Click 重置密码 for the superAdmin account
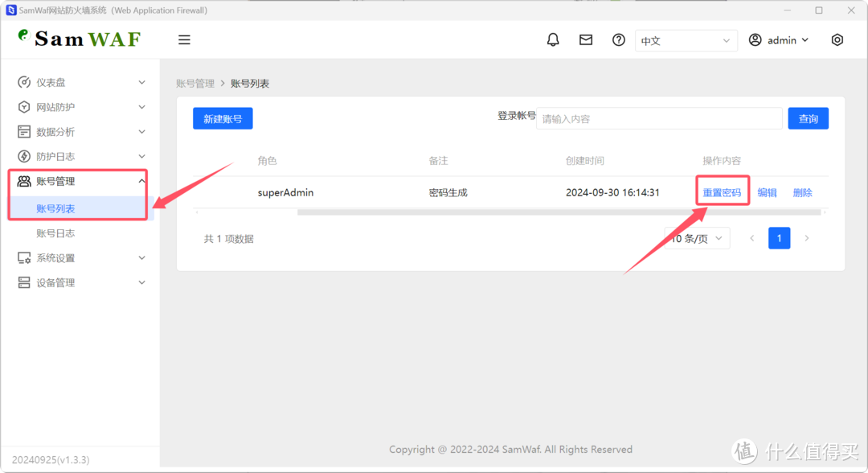 coord(722,191)
